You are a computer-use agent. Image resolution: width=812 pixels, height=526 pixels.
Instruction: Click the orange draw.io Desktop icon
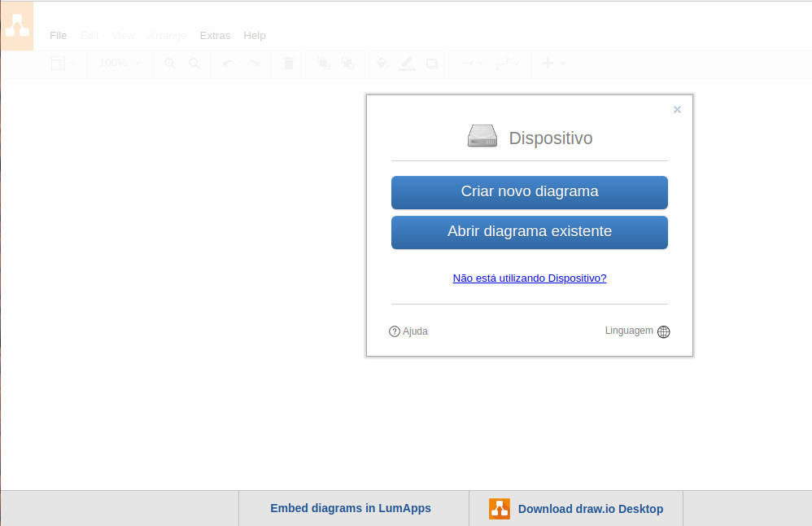[x=500, y=509]
